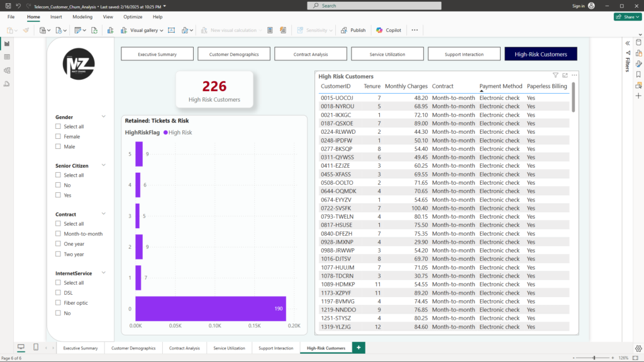
Task: Check the Female gender checkbox
Action: [x=58, y=136]
